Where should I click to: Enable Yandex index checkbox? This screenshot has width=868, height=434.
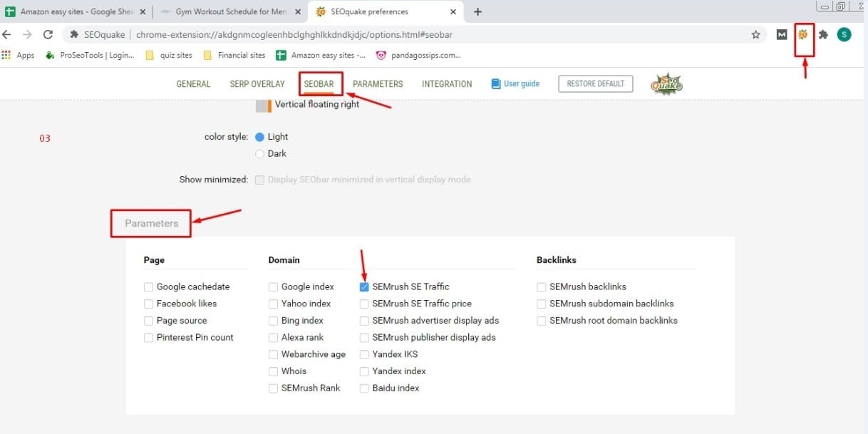pos(364,371)
